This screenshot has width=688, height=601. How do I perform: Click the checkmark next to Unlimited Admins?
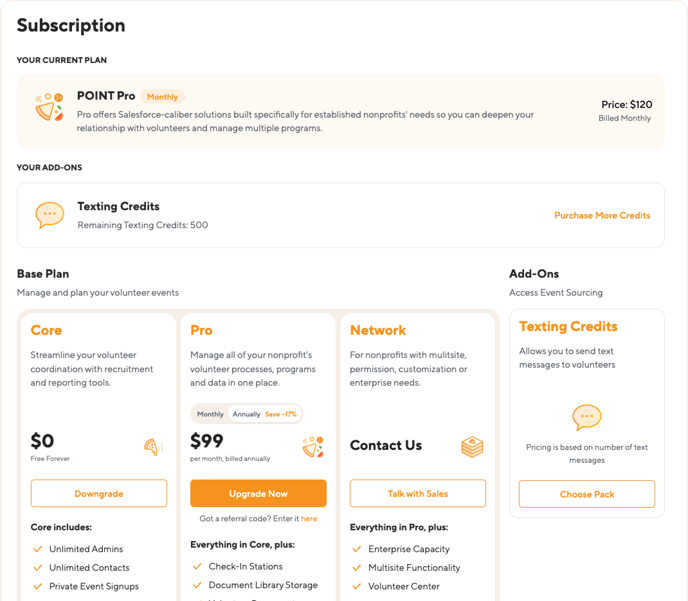click(38, 549)
